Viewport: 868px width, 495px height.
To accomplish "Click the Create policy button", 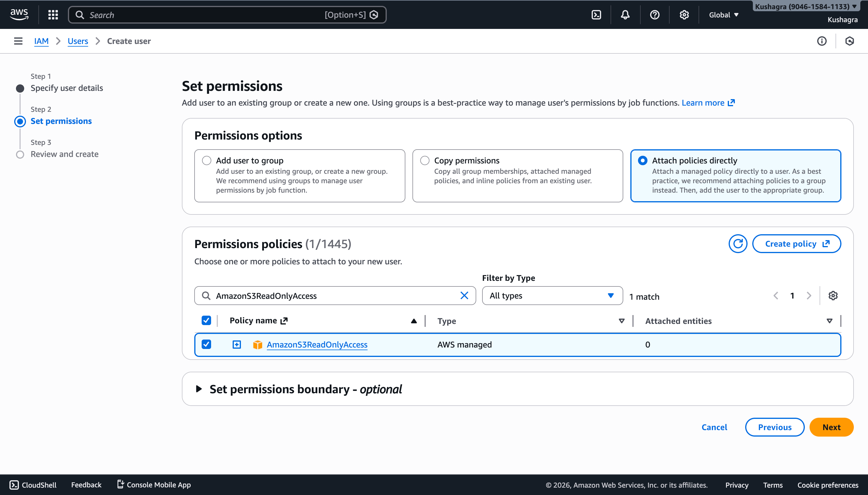I will click(797, 244).
